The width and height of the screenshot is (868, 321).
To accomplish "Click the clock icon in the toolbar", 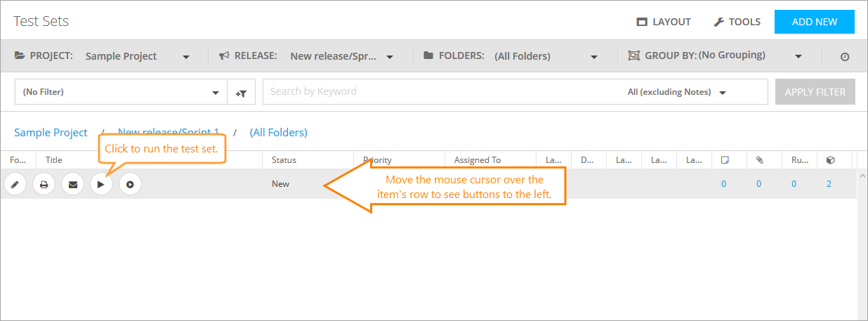I will pyautogui.click(x=845, y=57).
